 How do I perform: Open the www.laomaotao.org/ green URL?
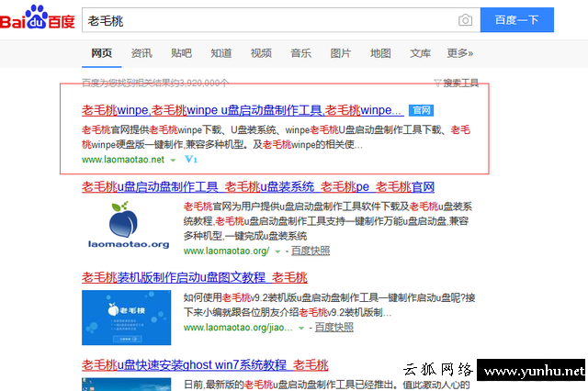coord(226,251)
